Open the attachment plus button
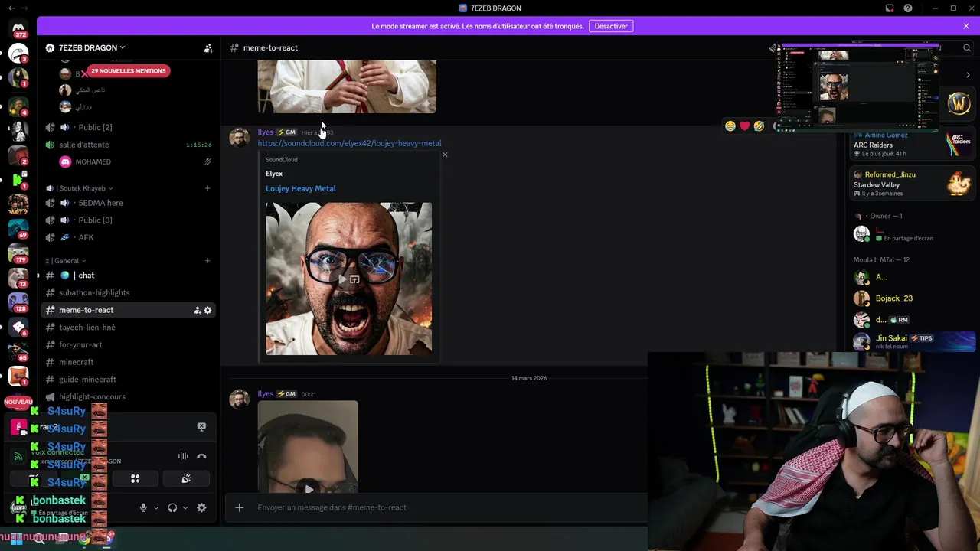Viewport: 980px width, 551px height. [x=240, y=507]
